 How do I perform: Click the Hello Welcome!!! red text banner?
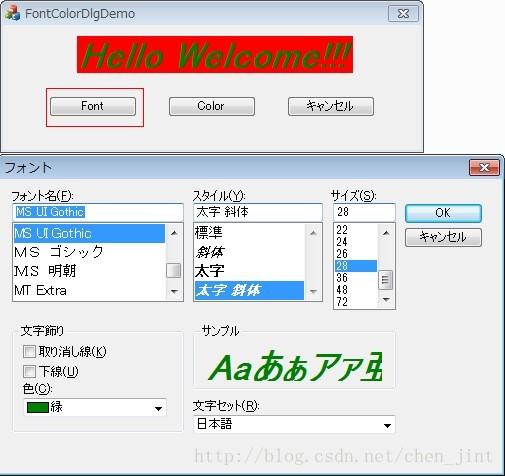215,54
